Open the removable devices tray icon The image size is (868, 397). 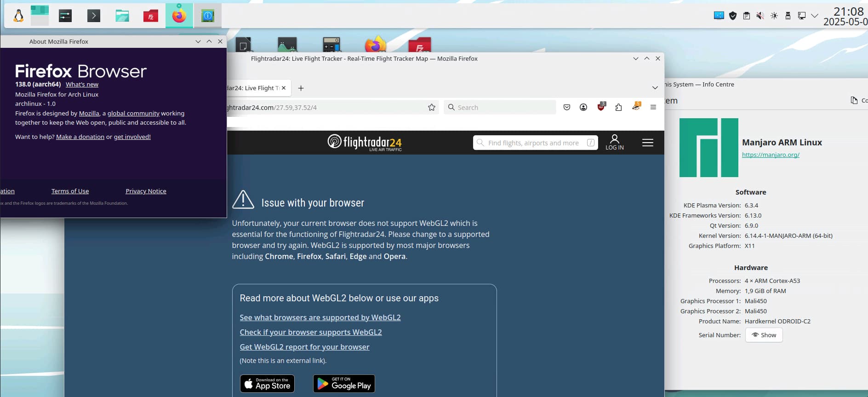[x=788, y=16]
